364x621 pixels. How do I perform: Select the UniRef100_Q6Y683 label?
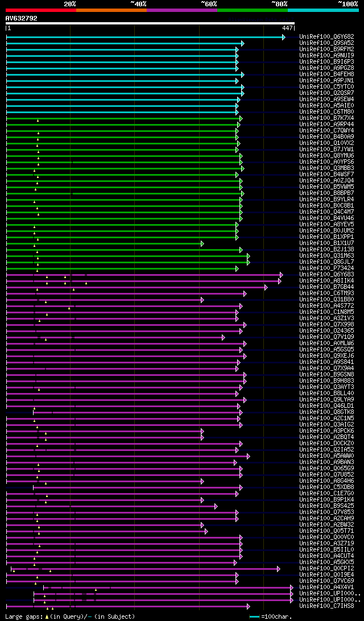click(x=327, y=275)
